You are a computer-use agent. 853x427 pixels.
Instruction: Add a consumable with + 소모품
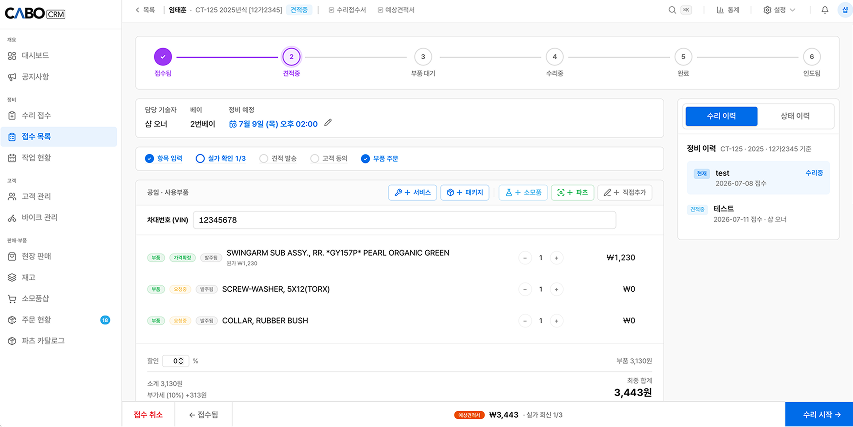[x=523, y=193]
